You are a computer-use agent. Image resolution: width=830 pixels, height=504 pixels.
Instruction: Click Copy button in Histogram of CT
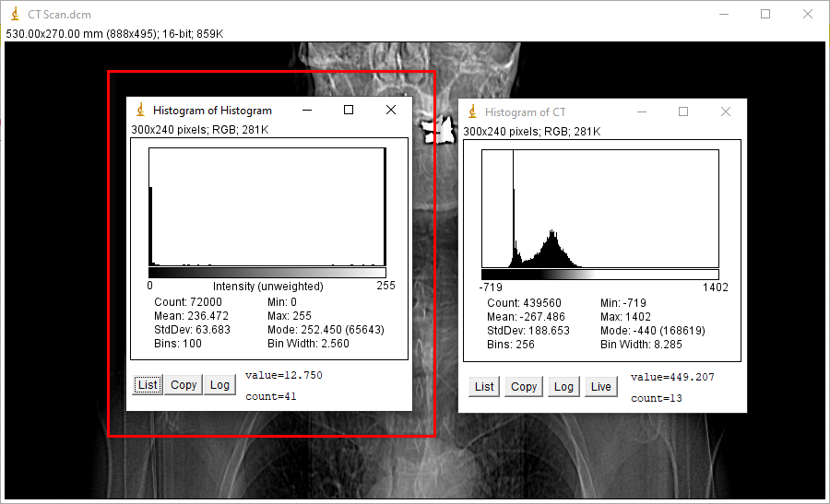524,387
